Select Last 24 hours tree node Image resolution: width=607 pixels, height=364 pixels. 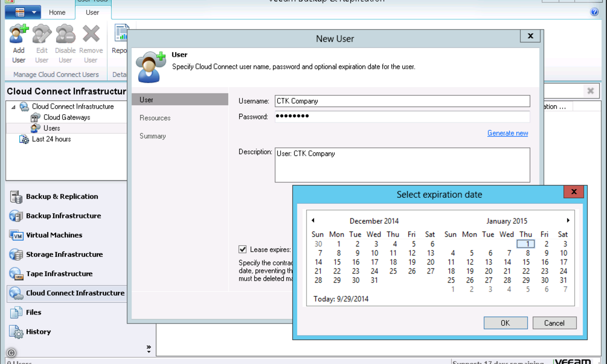click(x=51, y=139)
